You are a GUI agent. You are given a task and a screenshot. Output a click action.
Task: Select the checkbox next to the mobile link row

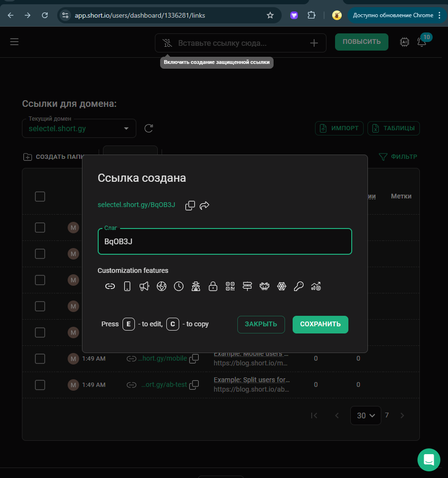40,358
